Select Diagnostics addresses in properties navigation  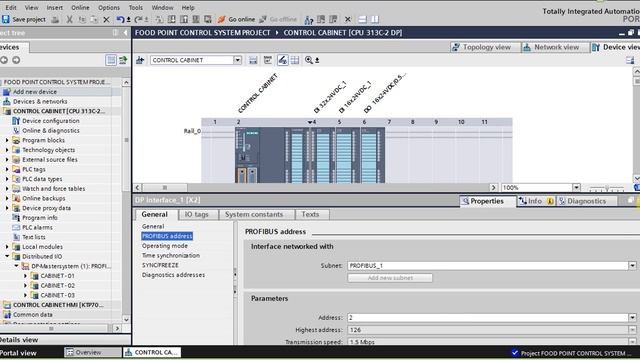(x=173, y=275)
